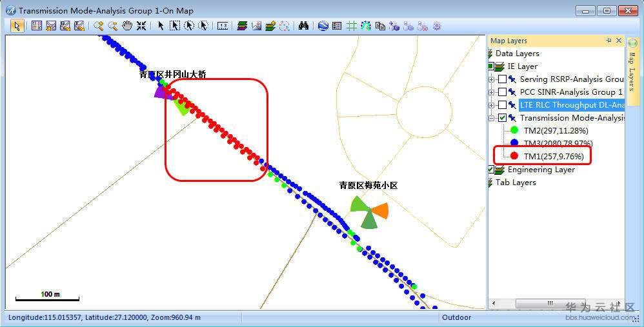644x327 pixels.
Task: Click the fit-to-extent arrows icon
Action: pos(141,26)
